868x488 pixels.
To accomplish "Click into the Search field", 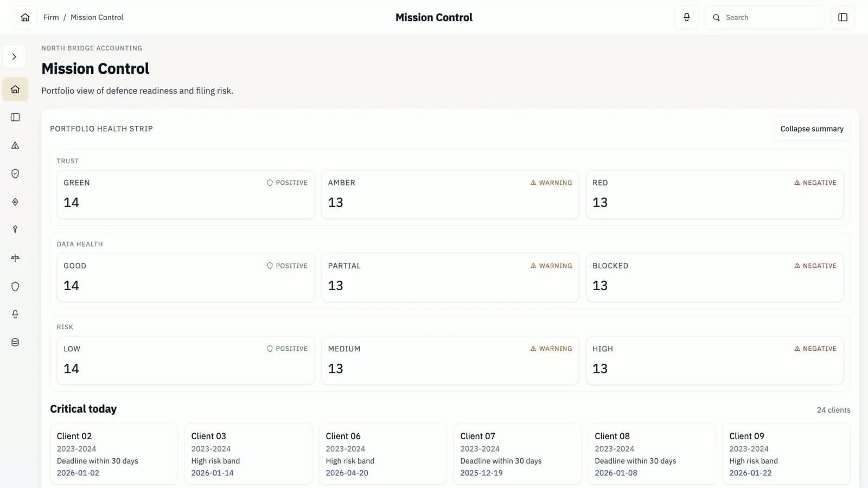I will tap(770, 17).
